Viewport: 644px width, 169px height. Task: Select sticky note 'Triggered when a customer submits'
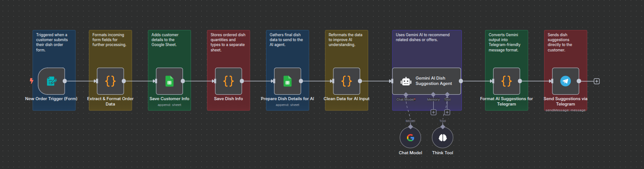pyautogui.click(x=54, y=70)
